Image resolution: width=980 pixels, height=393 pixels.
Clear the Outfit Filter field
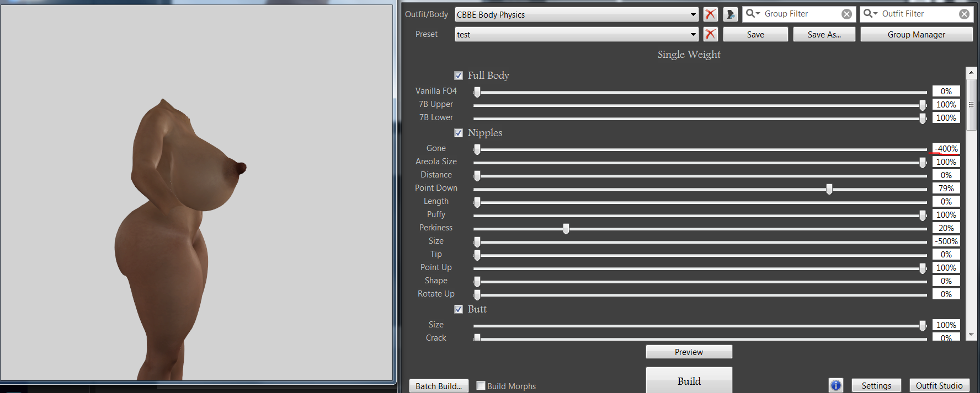pos(964,14)
